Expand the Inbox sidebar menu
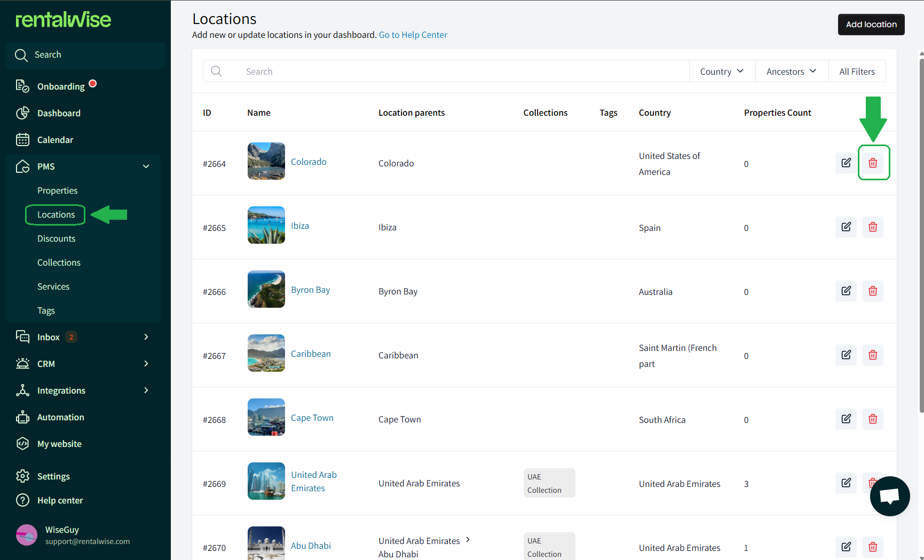 (146, 337)
